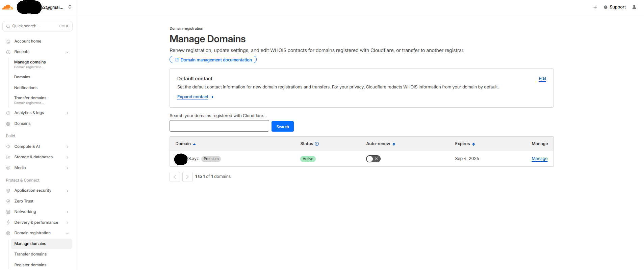The image size is (644, 270).
Task: Click the Active status badge
Action: (308, 159)
